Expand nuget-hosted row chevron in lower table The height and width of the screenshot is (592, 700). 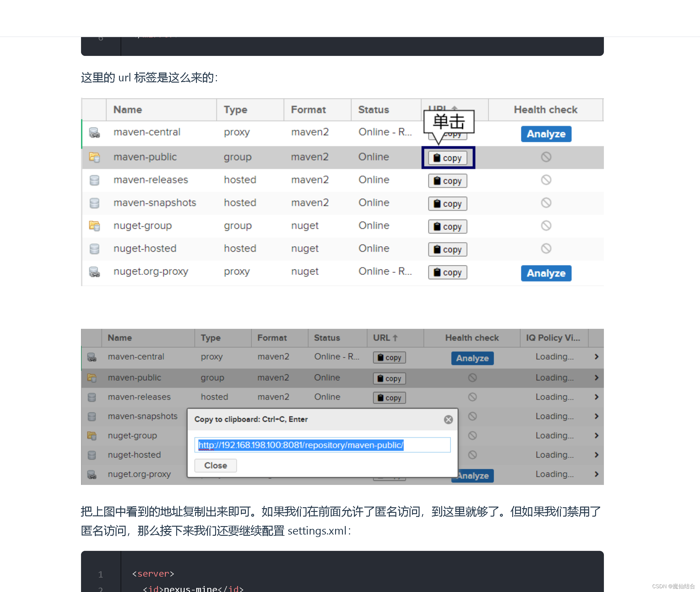pos(596,455)
